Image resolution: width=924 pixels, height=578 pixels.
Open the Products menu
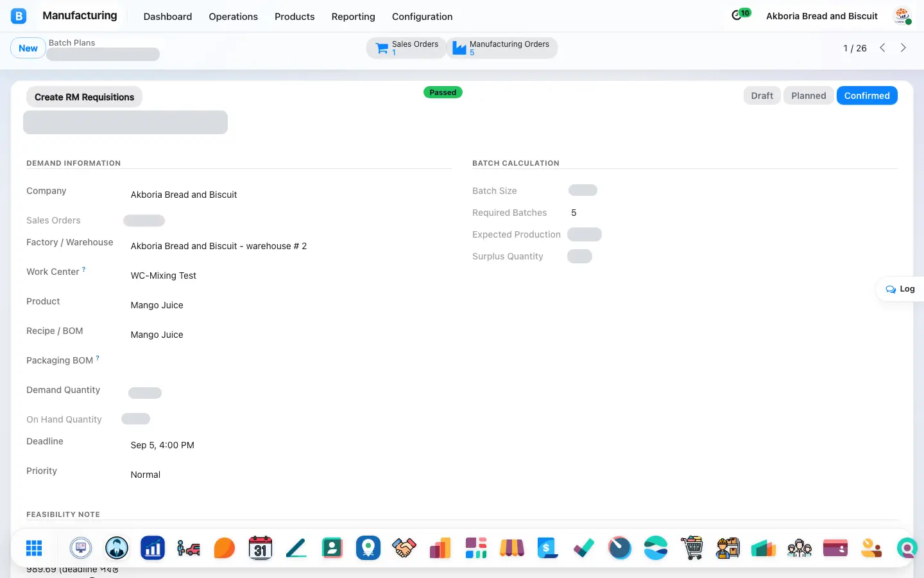point(295,17)
